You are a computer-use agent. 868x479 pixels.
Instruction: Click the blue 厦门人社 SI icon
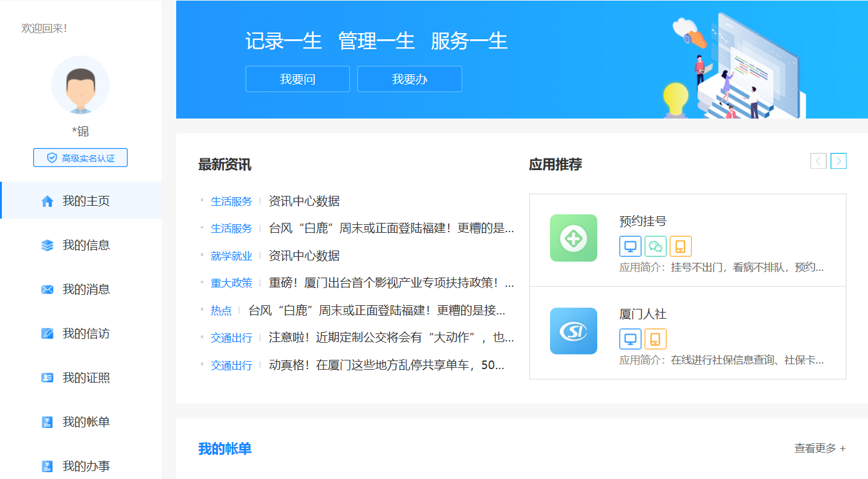tap(573, 331)
